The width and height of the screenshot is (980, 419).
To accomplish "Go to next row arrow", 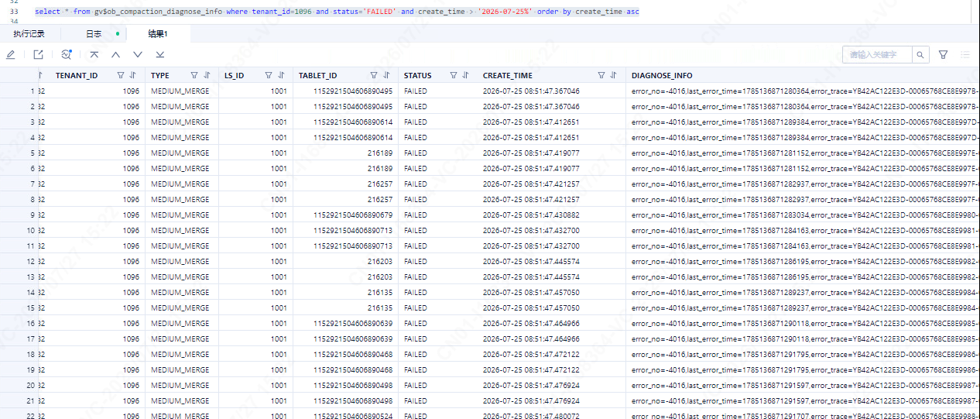I will (138, 55).
